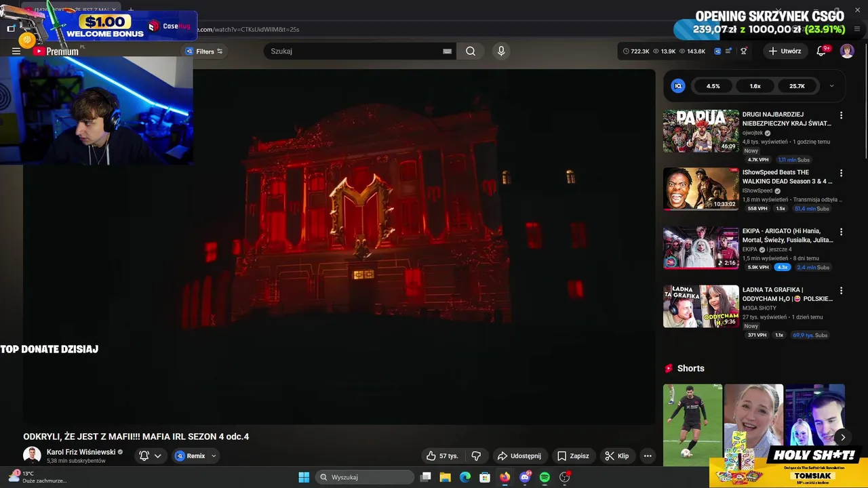Click the 722.3K clock stat
Image resolution: width=868 pixels, height=488 pixels.
tap(636, 51)
